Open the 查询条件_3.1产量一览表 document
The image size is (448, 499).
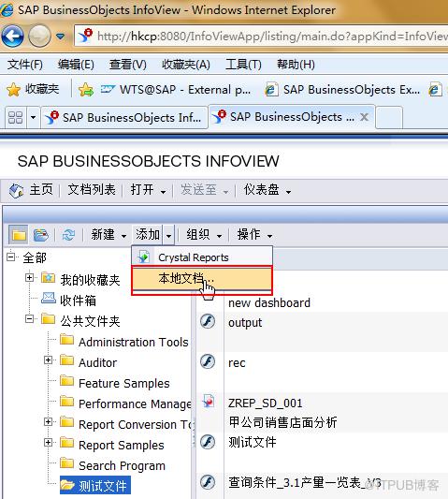pyautogui.click(x=305, y=483)
